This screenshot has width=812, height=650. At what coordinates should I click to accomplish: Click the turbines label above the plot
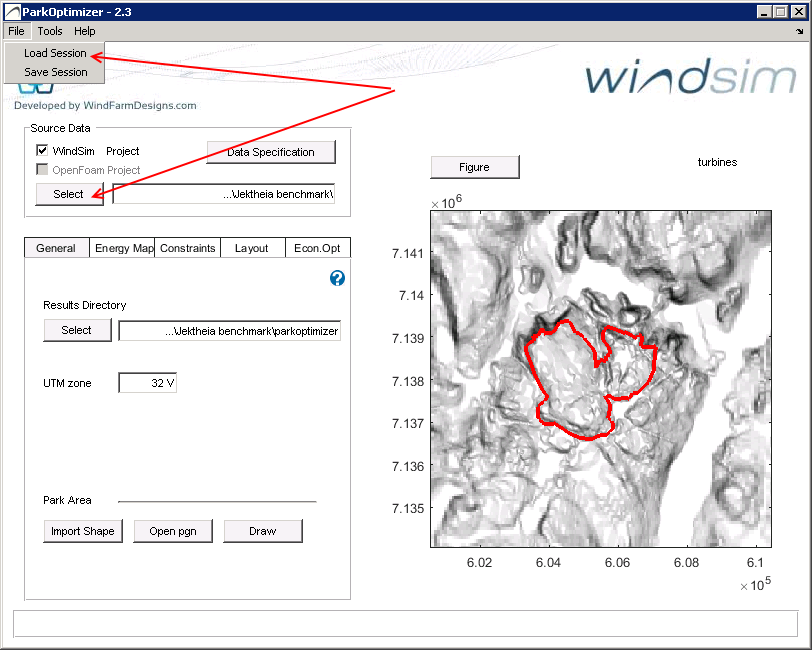[x=717, y=162]
